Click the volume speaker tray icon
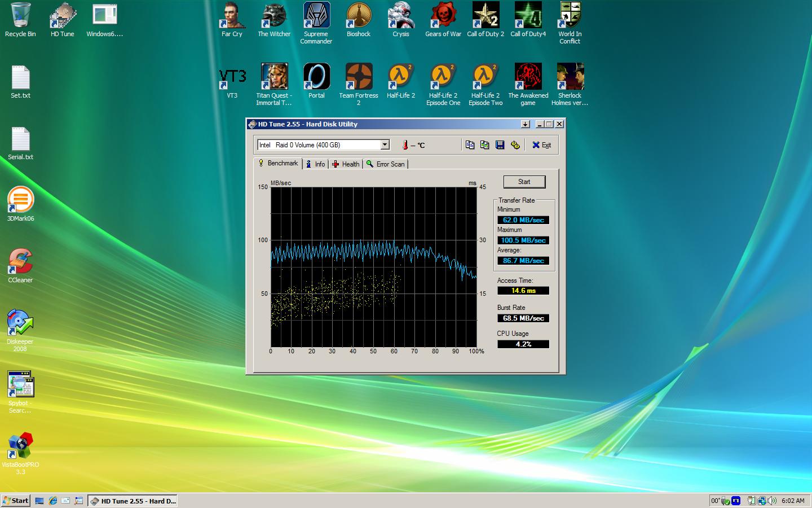The height and width of the screenshot is (508, 812). [771, 501]
